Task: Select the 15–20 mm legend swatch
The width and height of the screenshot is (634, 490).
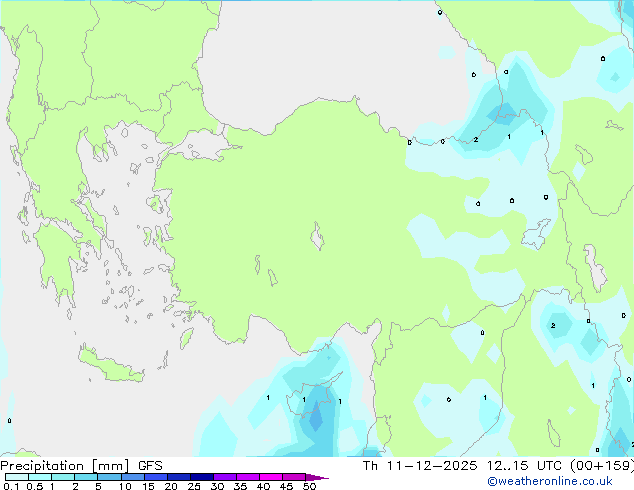Action: point(155,477)
